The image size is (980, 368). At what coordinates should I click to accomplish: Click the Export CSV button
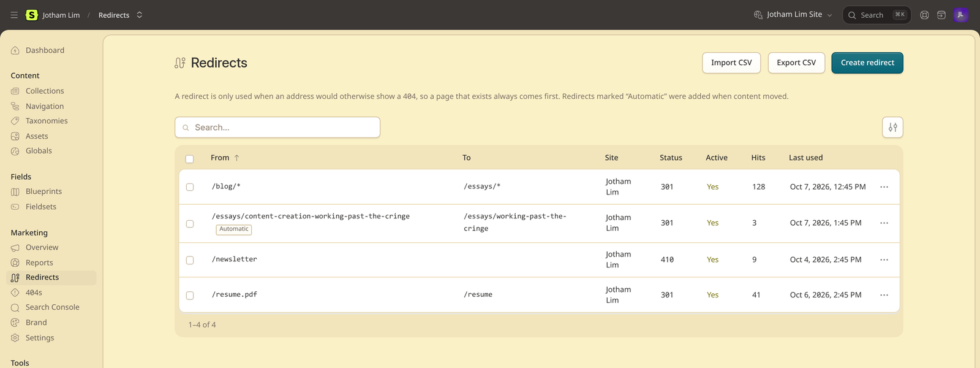[x=796, y=63]
